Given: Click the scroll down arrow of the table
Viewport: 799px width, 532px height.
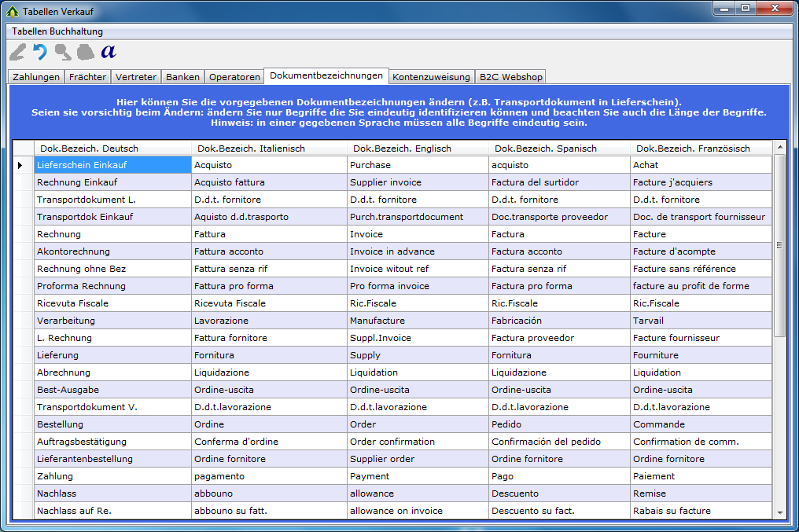Looking at the screenshot, I should click(x=779, y=512).
